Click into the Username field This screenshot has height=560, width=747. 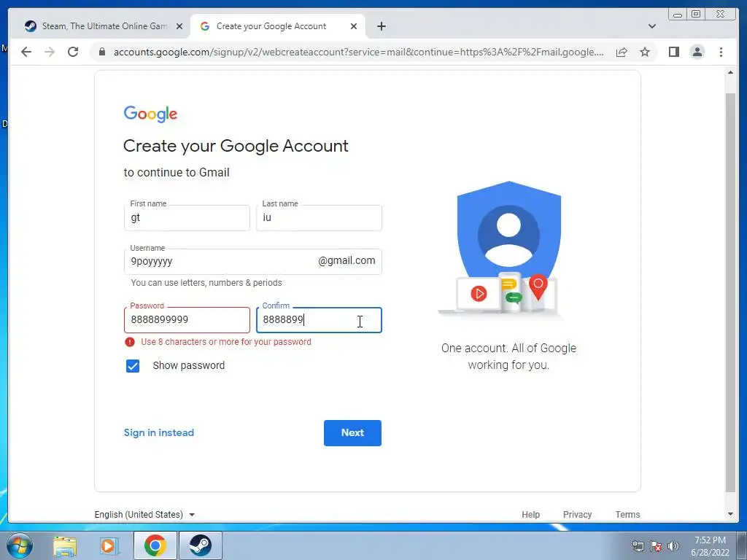pos(253,262)
